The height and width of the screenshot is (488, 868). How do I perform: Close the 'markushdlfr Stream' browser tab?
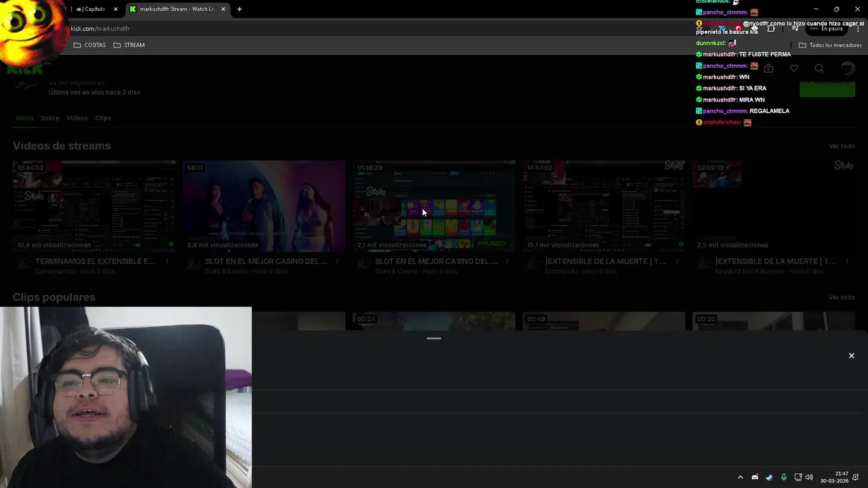(223, 9)
